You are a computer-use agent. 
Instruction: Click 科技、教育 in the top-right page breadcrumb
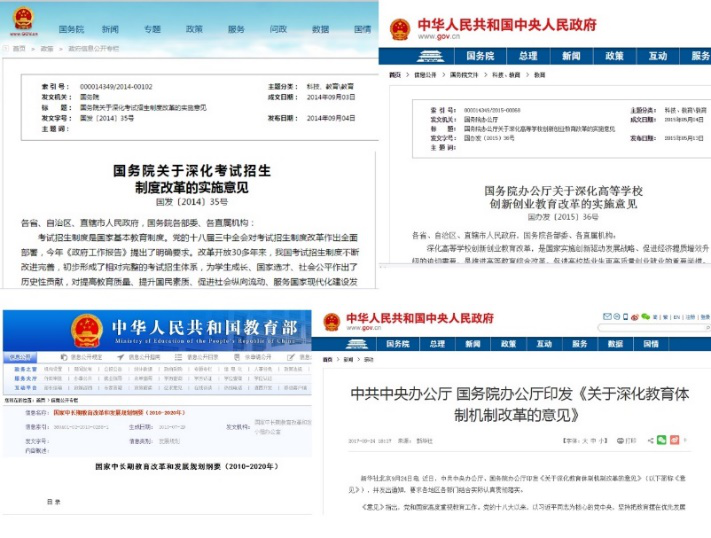coord(506,75)
